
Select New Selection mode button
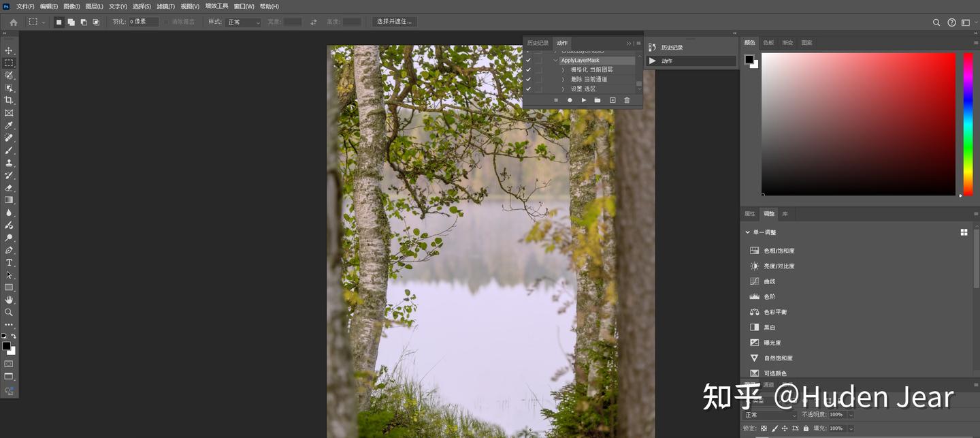tap(59, 22)
